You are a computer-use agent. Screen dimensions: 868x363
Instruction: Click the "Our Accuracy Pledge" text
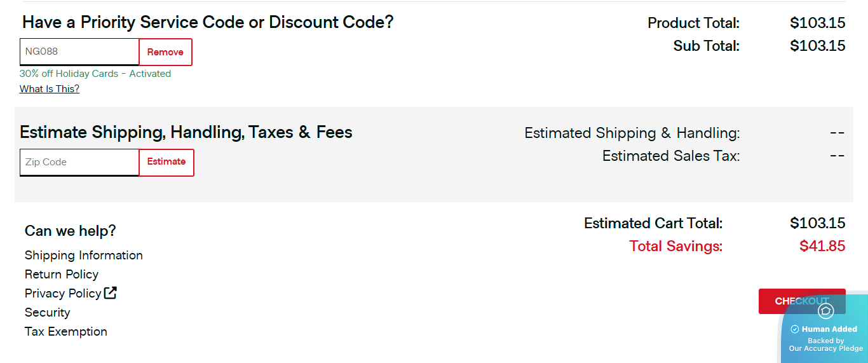coord(826,348)
